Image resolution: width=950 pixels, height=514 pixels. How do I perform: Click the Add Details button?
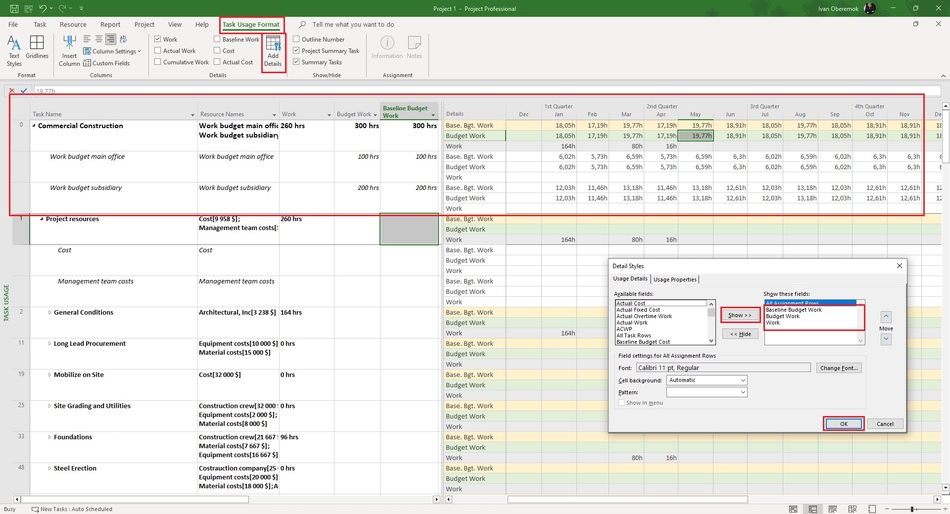pyautogui.click(x=273, y=52)
